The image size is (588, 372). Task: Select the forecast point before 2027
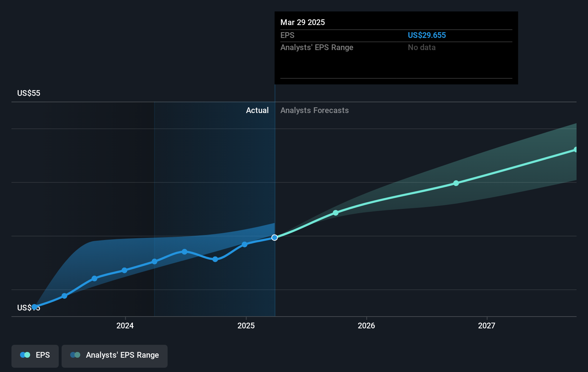[x=456, y=183]
